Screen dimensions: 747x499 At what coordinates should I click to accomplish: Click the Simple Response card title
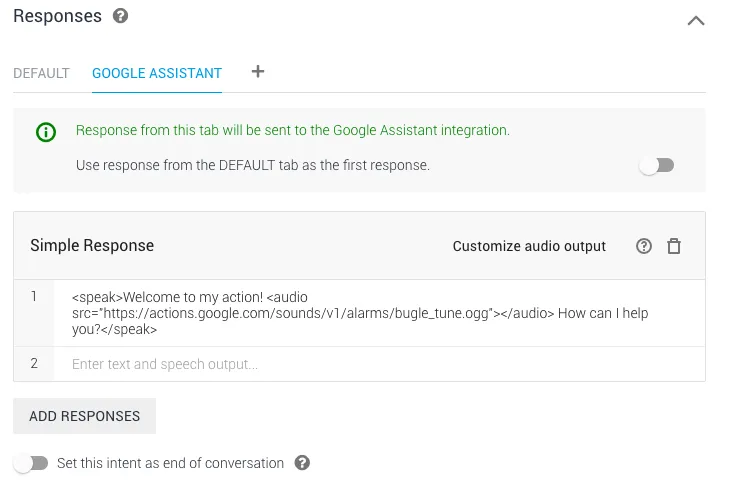coord(92,246)
